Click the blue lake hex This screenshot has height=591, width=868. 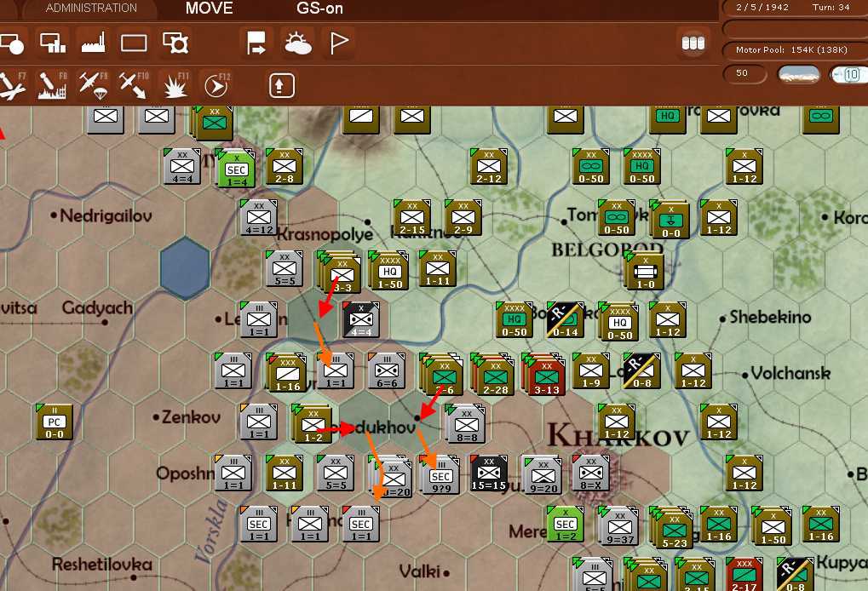(185, 268)
